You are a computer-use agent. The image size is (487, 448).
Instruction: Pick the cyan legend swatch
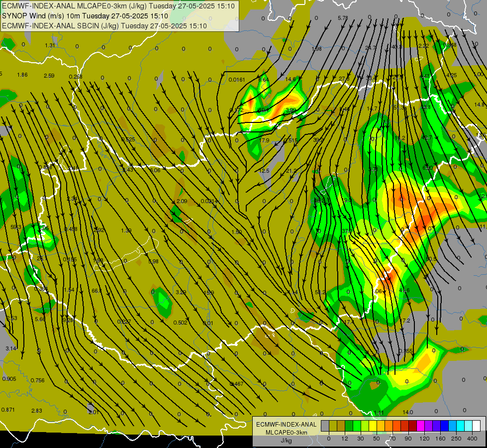(461, 426)
